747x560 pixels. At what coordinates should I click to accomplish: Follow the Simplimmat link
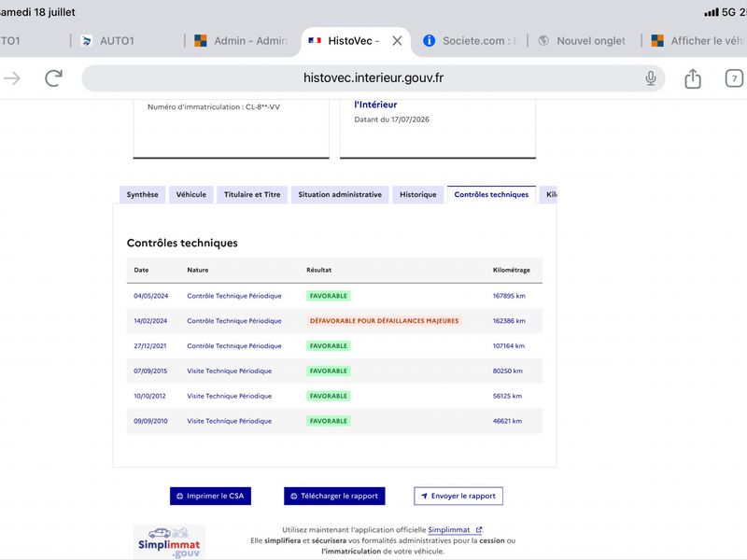[455, 529]
